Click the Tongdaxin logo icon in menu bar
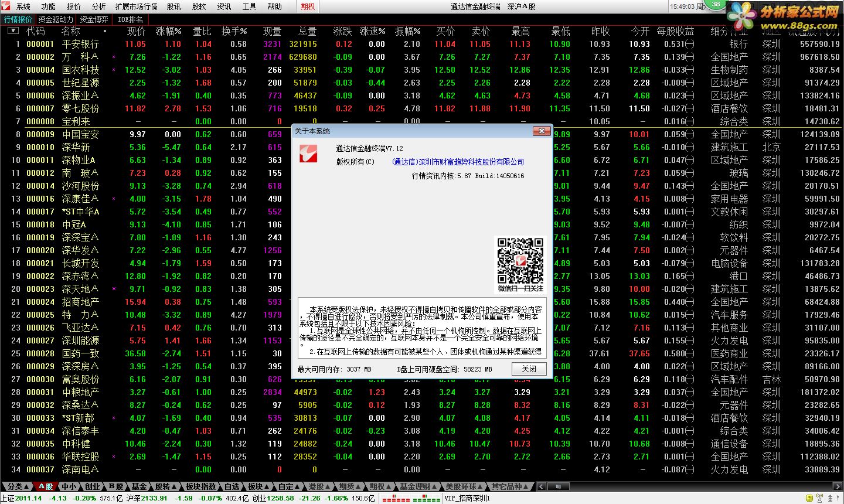 [x=6, y=6]
